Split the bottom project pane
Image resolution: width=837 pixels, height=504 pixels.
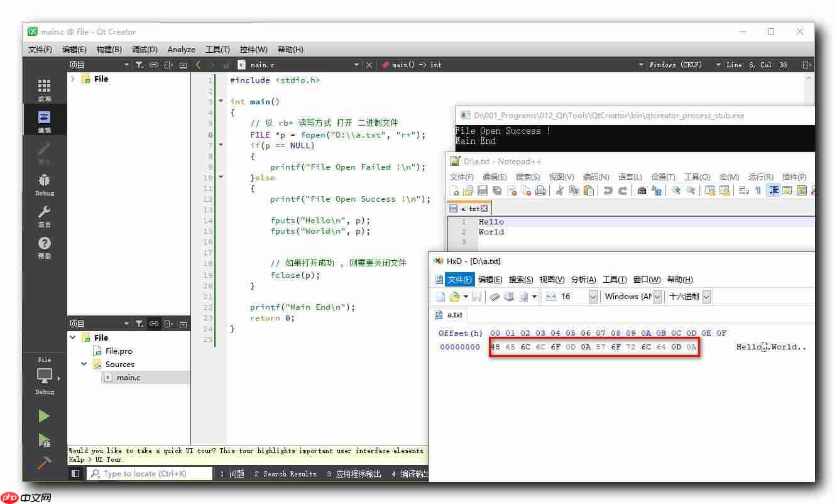tap(168, 324)
